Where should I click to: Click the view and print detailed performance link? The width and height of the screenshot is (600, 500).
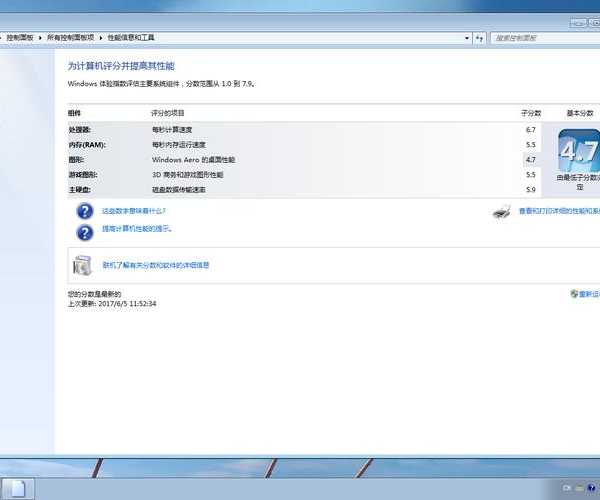[558, 211]
